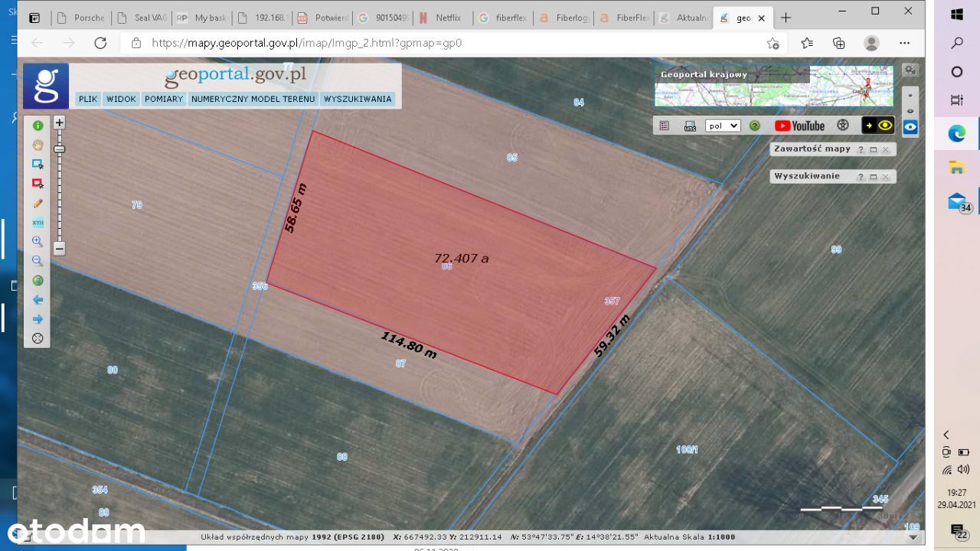
Task: Add page to favorites star icon
Action: (773, 43)
